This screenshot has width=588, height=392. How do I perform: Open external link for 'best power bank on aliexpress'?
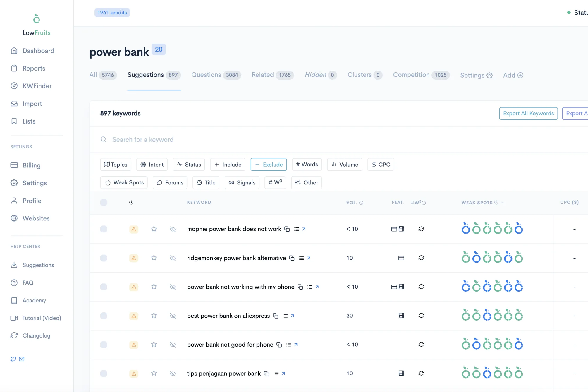tap(293, 316)
